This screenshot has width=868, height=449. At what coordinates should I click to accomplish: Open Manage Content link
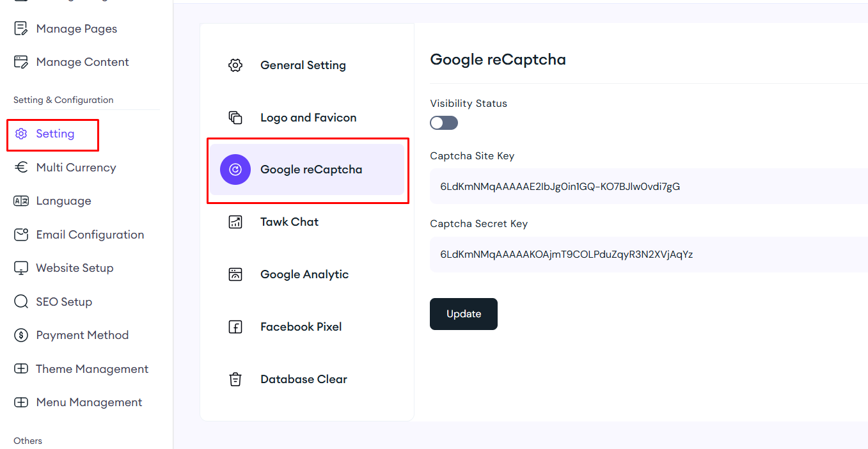click(83, 62)
